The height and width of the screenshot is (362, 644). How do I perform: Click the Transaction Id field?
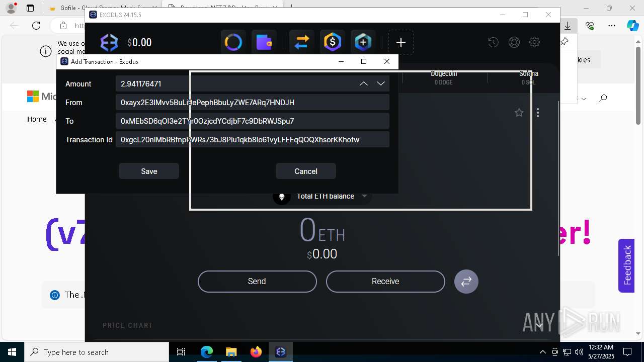tap(253, 139)
